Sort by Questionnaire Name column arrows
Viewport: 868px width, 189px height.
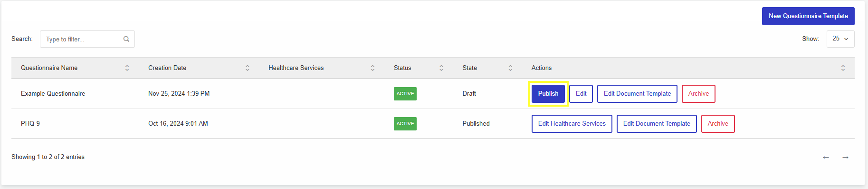tap(127, 68)
